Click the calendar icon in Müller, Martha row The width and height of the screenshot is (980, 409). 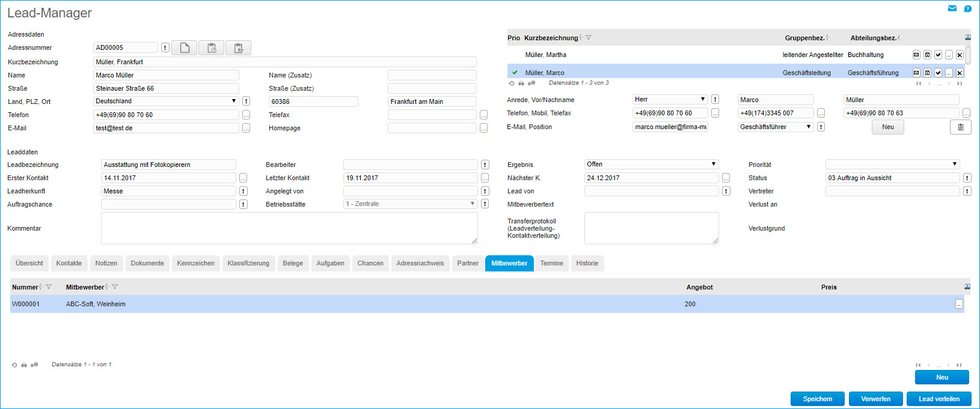click(927, 55)
